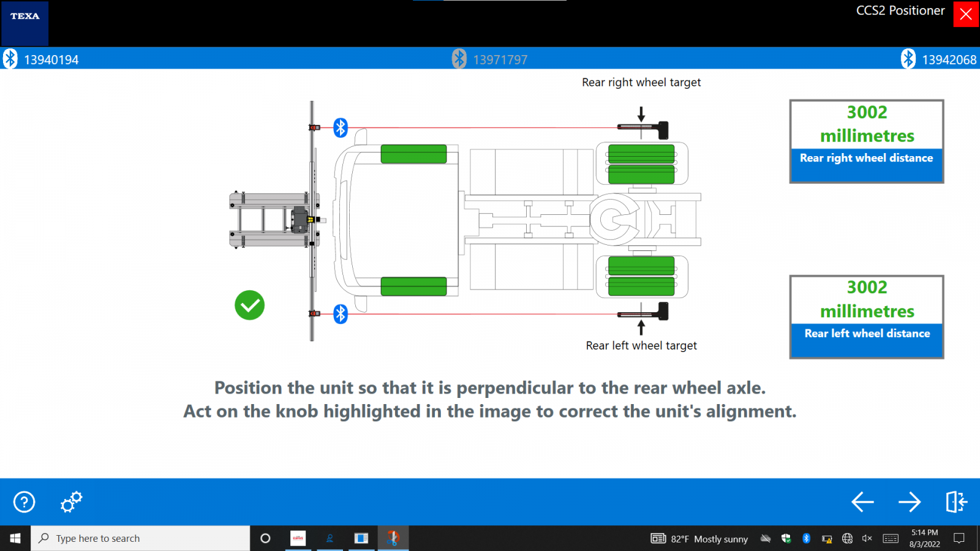Click Bluetooth icon next to 13942068
The height and width of the screenshot is (551, 980).
pos(908,59)
